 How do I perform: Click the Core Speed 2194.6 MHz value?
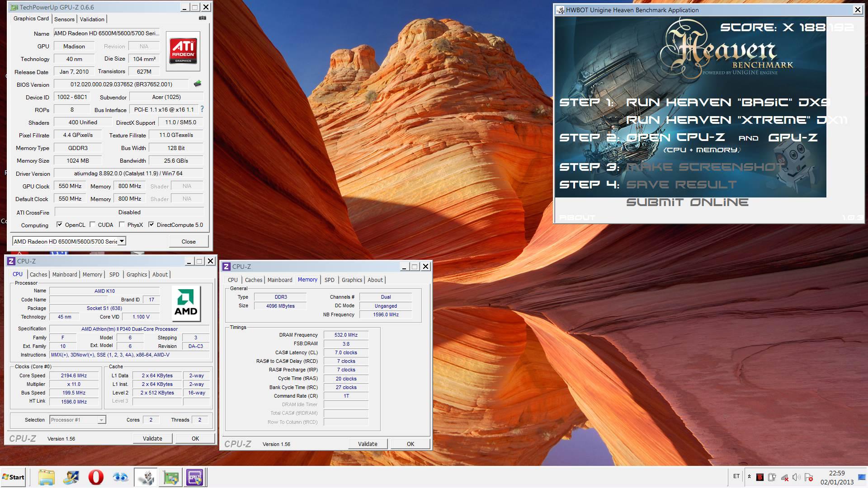pyautogui.click(x=74, y=375)
